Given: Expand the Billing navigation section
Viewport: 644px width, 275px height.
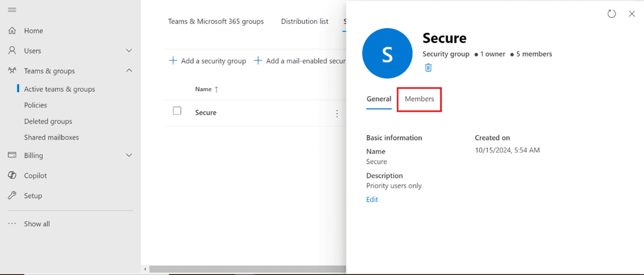Looking at the screenshot, I should point(129,155).
